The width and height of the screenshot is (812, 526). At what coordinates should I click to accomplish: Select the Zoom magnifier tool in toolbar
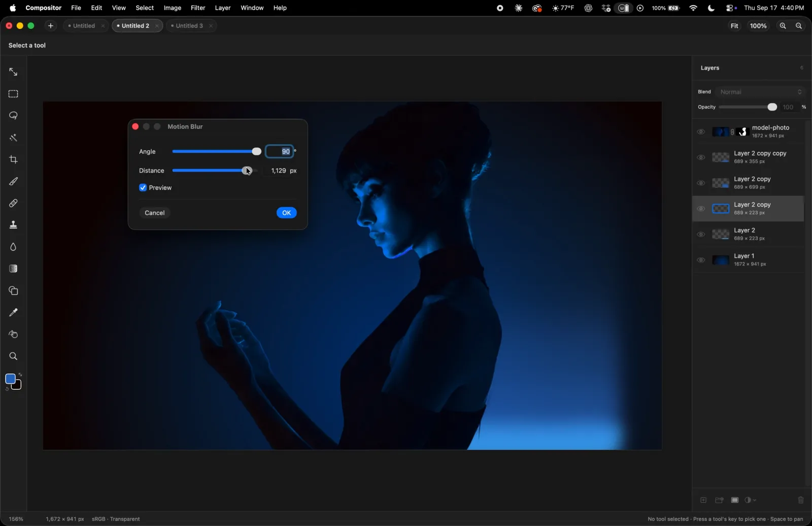coord(13,356)
